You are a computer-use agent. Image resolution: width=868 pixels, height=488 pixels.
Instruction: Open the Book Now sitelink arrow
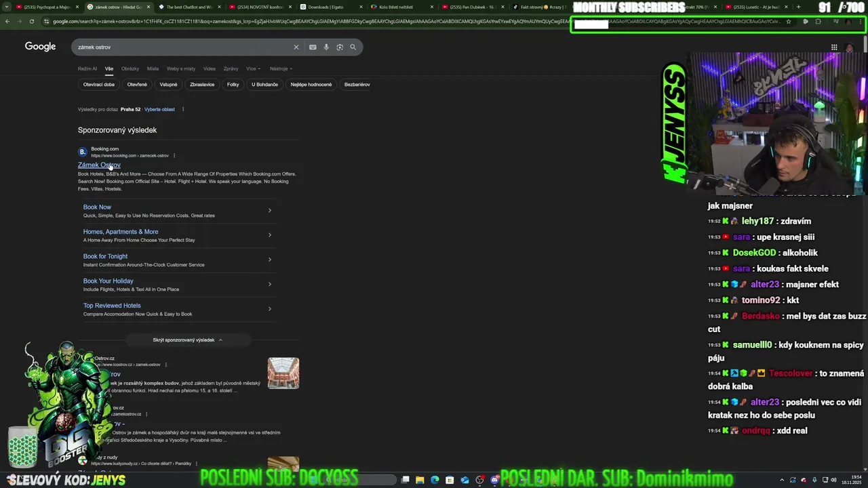point(269,210)
